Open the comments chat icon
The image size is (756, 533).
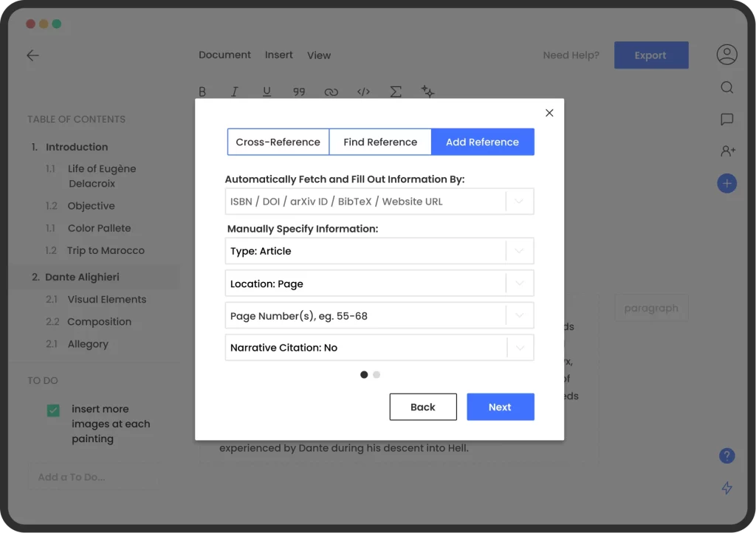click(x=726, y=120)
